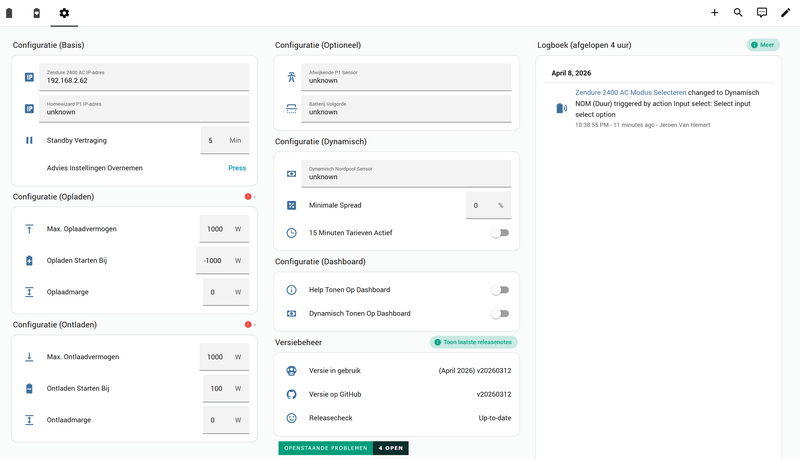Viewport: 800px width, 460px height.
Task: Click the Batterij Volgorde icon
Action: [291, 109]
